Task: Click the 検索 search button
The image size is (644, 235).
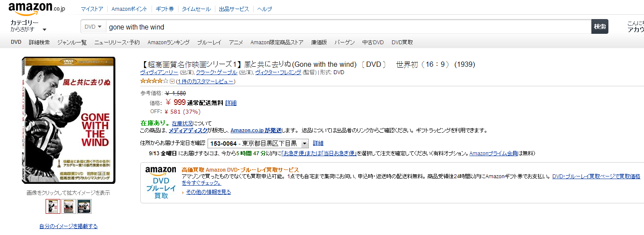Action: (x=600, y=26)
